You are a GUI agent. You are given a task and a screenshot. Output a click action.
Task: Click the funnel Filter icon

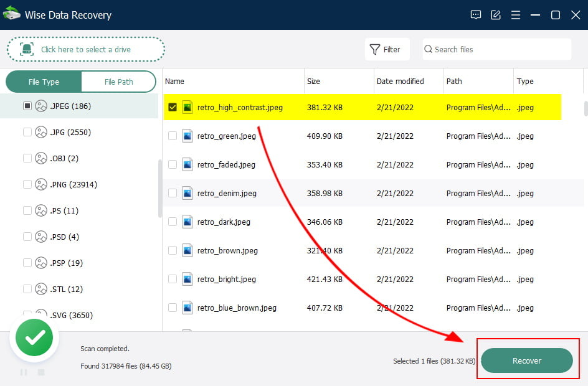tap(374, 49)
